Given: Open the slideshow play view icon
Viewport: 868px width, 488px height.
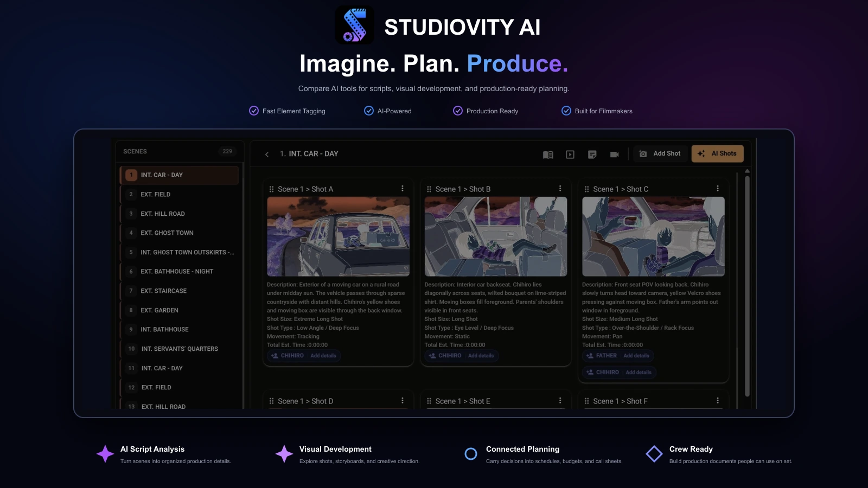Looking at the screenshot, I should pyautogui.click(x=570, y=155).
